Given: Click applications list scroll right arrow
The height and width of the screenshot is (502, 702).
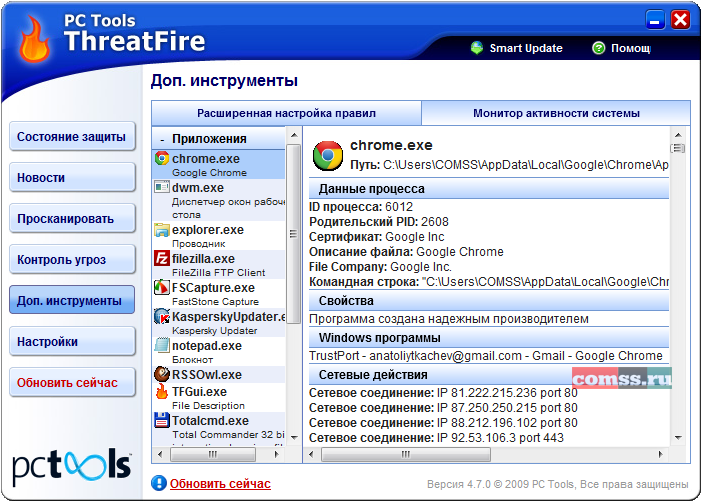Looking at the screenshot, I should click(277, 455).
